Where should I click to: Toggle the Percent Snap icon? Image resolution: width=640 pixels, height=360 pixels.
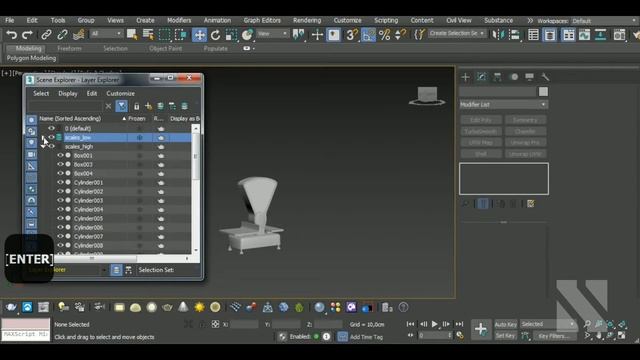384,35
